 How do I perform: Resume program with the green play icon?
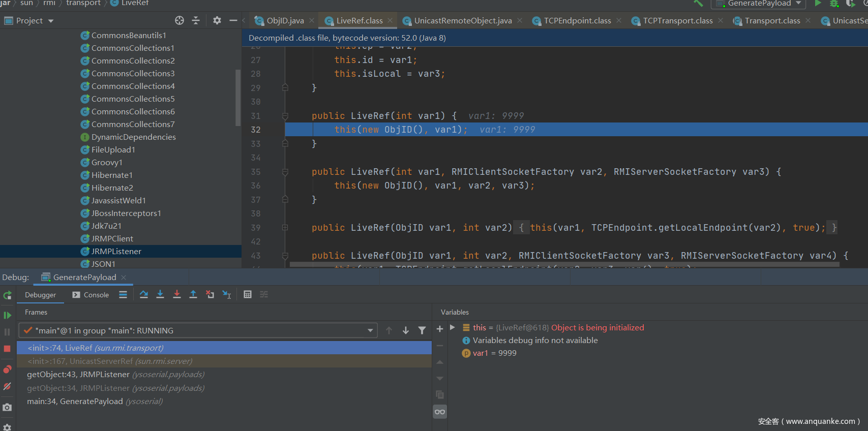pyautogui.click(x=7, y=315)
